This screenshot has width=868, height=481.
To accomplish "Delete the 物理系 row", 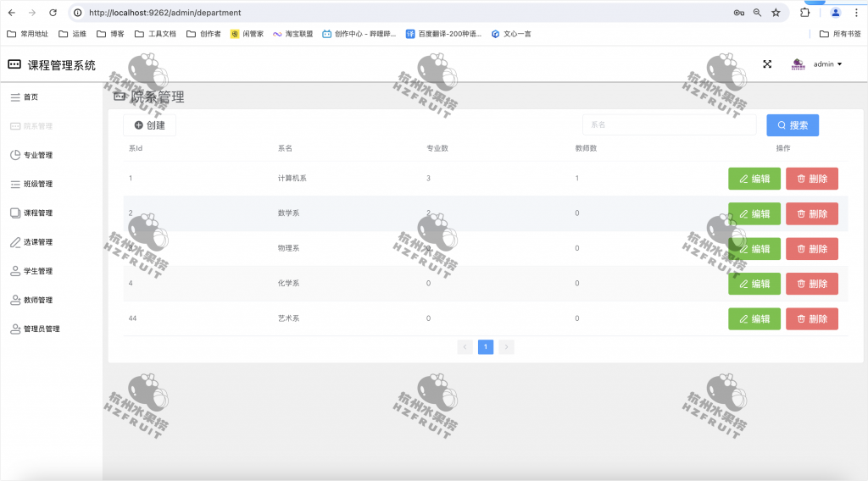I will click(x=812, y=249).
